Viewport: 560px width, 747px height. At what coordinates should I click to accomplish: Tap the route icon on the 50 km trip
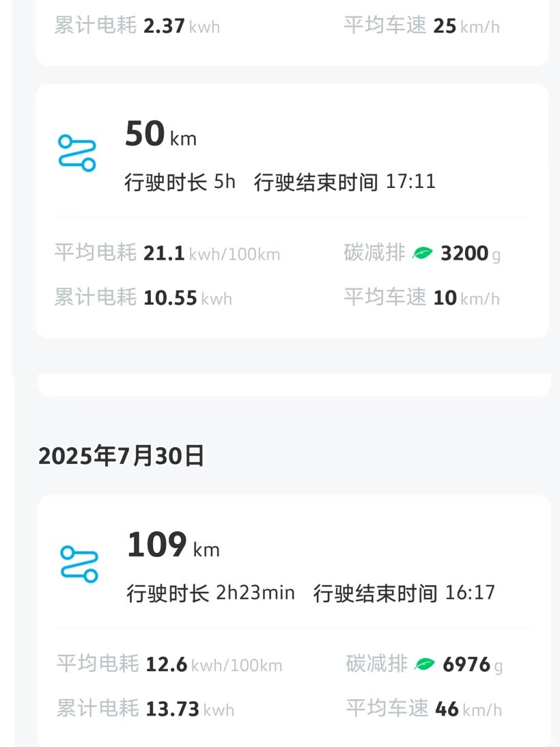coord(76,152)
